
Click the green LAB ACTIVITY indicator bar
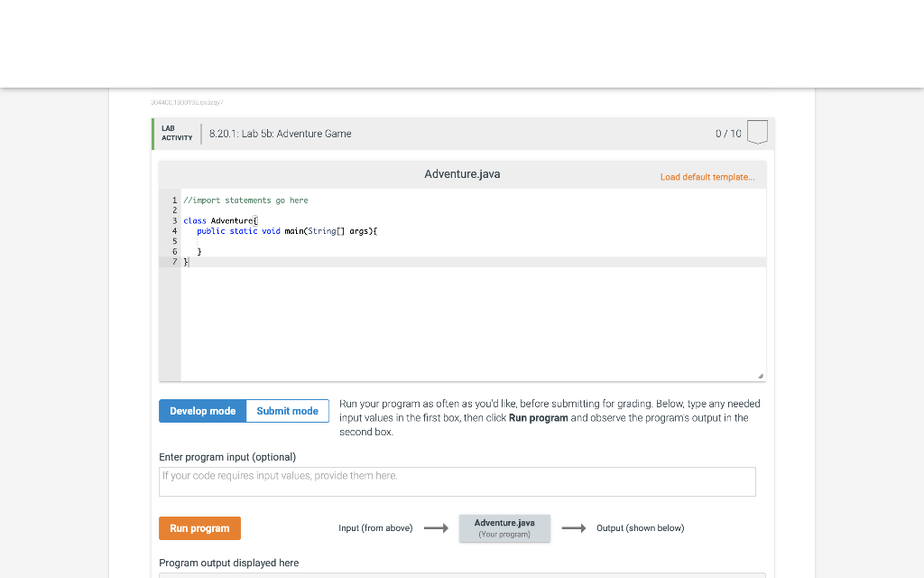point(153,133)
